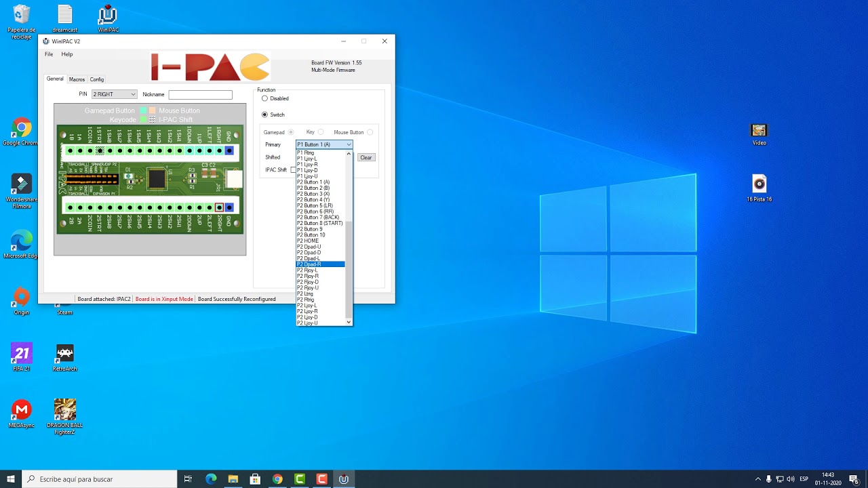Screen dimensions: 868x488
Task: Select the Google Chrome desktop shortcut
Action: (x=22, y=133)
